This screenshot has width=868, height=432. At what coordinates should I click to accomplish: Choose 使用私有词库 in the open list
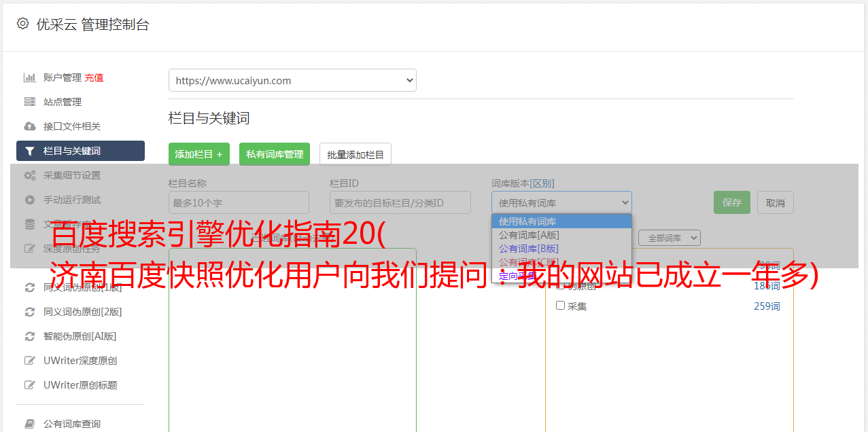561,221
